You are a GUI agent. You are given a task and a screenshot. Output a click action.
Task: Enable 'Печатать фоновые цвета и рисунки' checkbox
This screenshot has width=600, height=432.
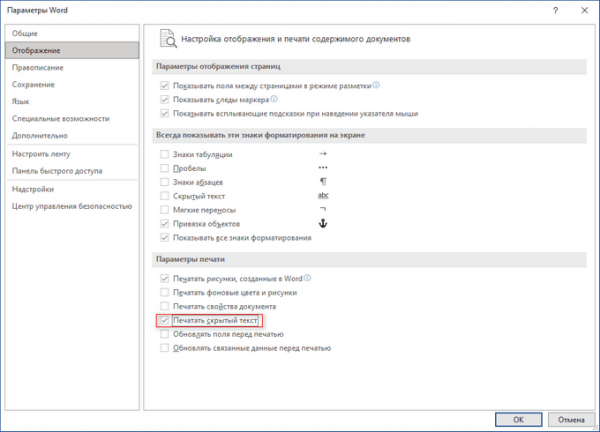tap(165, 292)
